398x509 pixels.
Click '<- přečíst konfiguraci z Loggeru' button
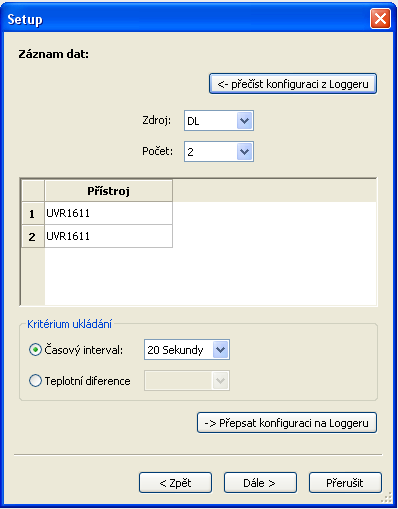pyautogui.click(x=293, y=84)
